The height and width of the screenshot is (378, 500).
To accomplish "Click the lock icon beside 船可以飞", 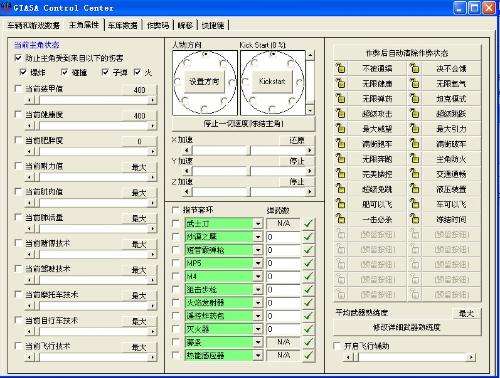I will click(340, 204).
